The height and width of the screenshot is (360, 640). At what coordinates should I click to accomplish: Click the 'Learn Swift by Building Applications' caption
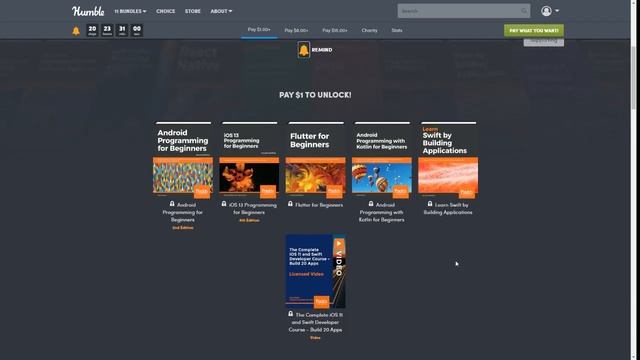pyautogui.click(x=448, y=209)
